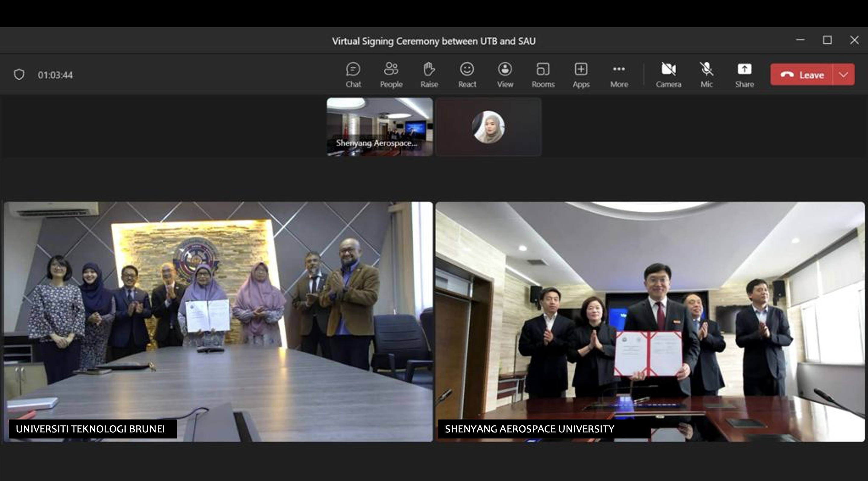868x481 pixels.
Task: Raise your hand in the meeting
Action: click(x=429, y=75)
